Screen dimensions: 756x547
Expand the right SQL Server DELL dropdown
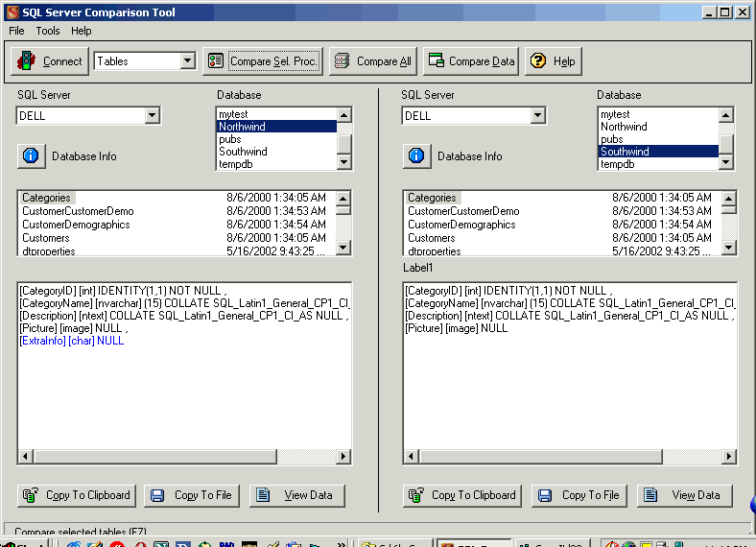click(537, 116)
